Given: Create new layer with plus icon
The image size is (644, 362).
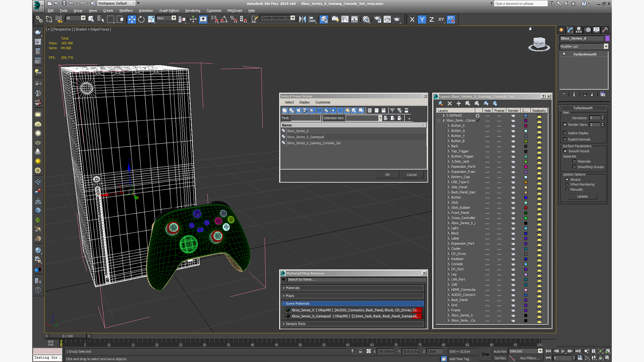Looking at the screenshot, I should pos(459,104).
